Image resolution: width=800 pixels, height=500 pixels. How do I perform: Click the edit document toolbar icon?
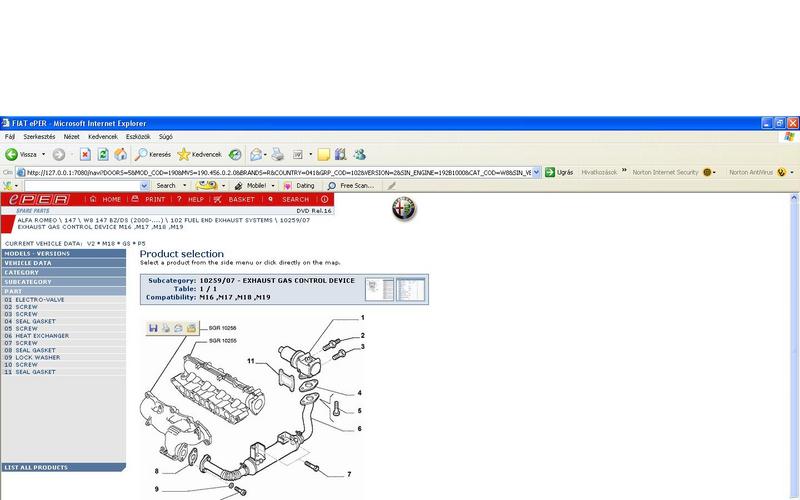click(298, 154)
